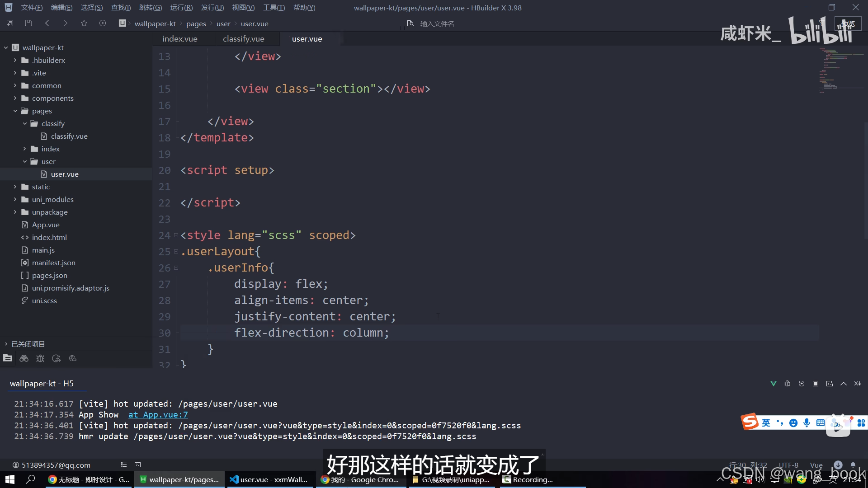Click the file search icon beside filename input
The image size is (868, 488).
pyautogui.click(x=410, y=23)
